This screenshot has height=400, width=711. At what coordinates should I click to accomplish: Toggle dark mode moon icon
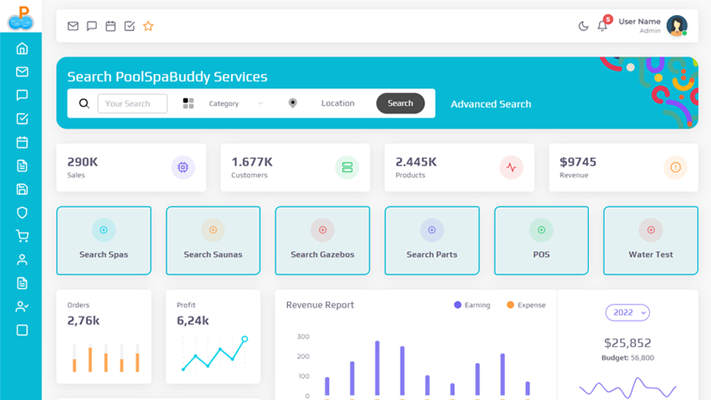[x=583, y=26]
